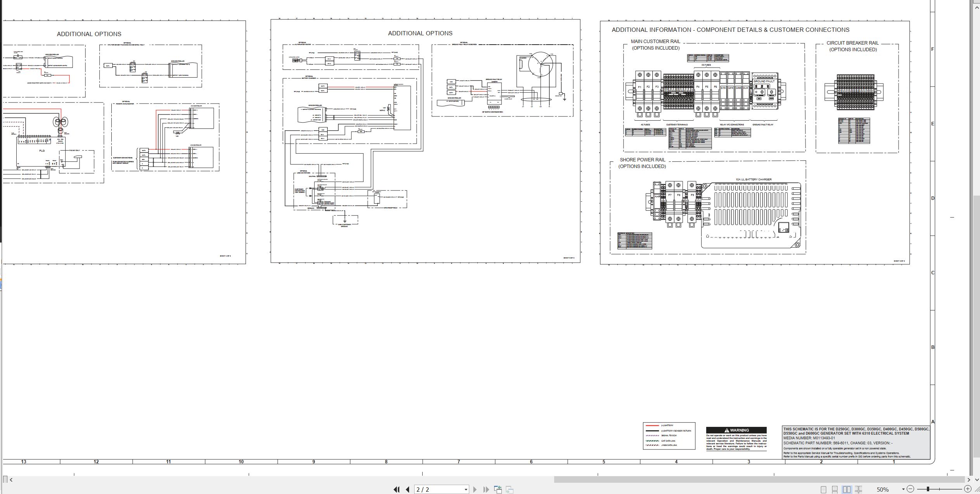The width and height of the screenshot is (980, 494).
Task: Go to the next page
Action: [x=475, y=490]
